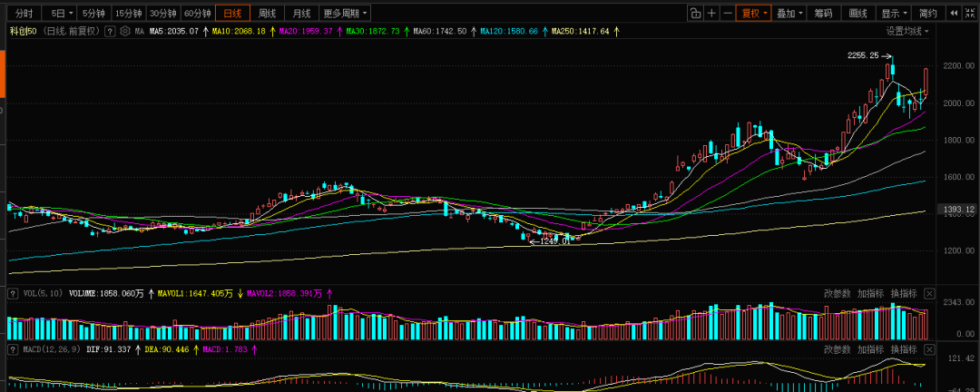Click help question mark beside 科创50
The image size is (980, 392).
point(110,31)
